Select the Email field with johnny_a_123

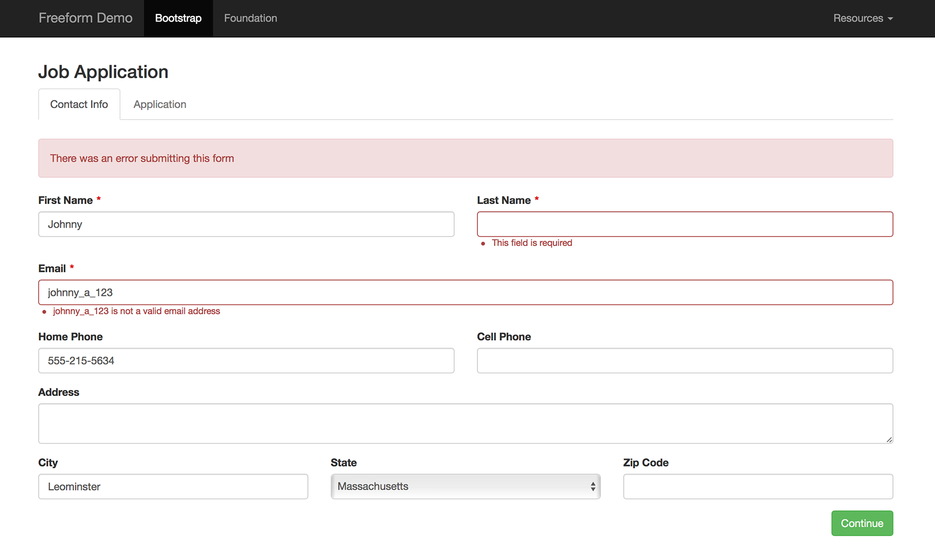(465, 292)
